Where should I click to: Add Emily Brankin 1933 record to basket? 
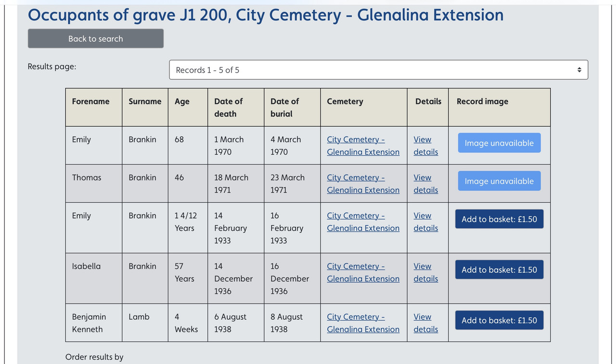coord(499,219)
